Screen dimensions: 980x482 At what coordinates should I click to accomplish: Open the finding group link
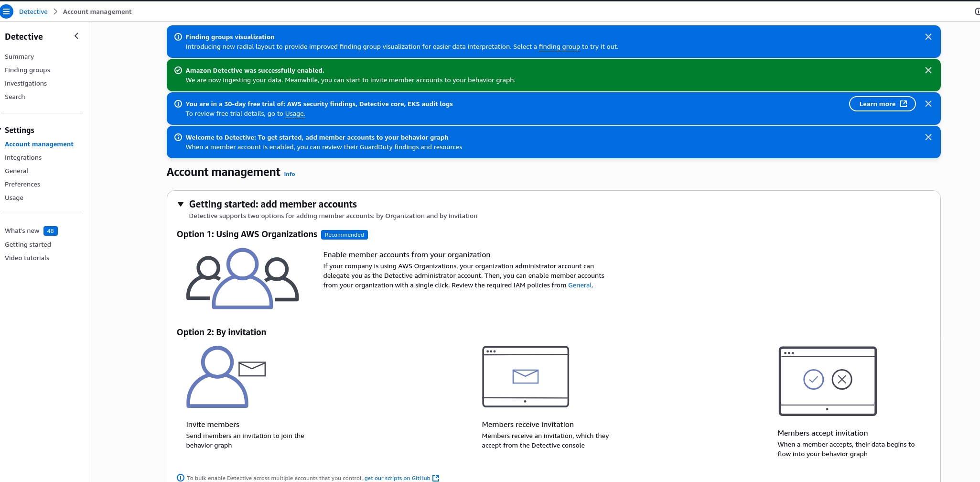(x=559, y=46)
